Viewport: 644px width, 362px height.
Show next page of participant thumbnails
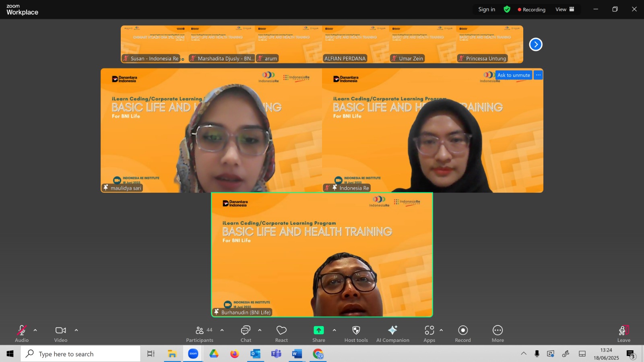(x=536, y=44)
